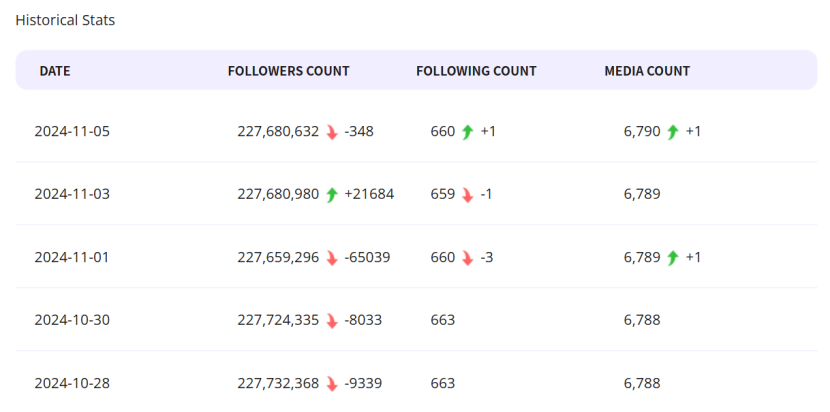Click the 2024-11-03 date cell

click(72, 194)
